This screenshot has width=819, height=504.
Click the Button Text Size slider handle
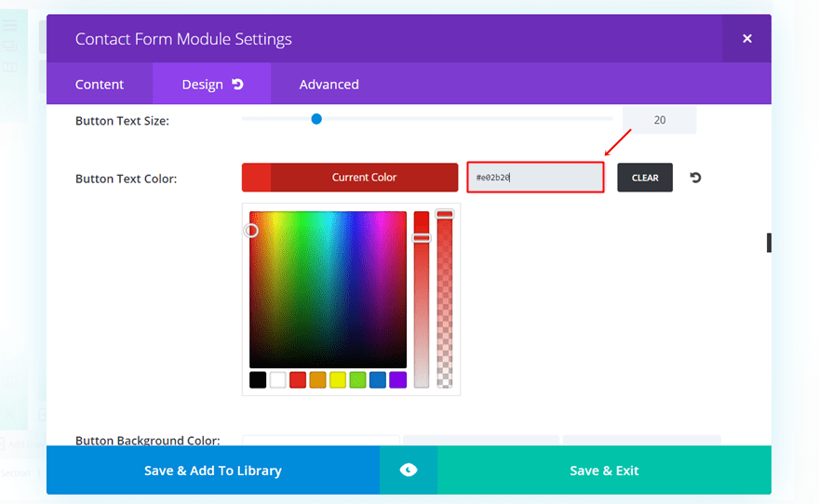[x=316, y=119]
